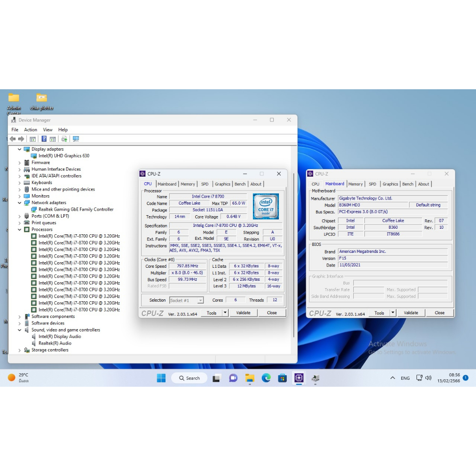Click the taskbar Search box
476x476 pixels.
coord(189,378)
